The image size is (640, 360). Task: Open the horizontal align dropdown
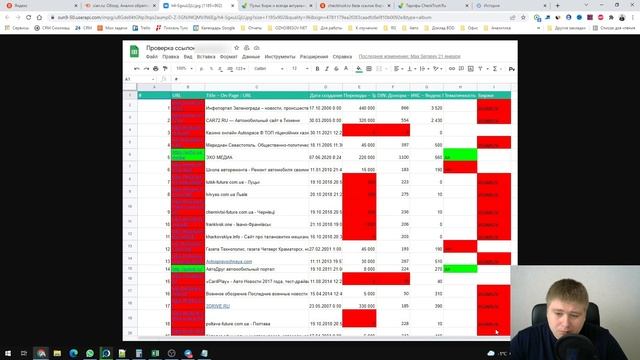pos(398,69)
